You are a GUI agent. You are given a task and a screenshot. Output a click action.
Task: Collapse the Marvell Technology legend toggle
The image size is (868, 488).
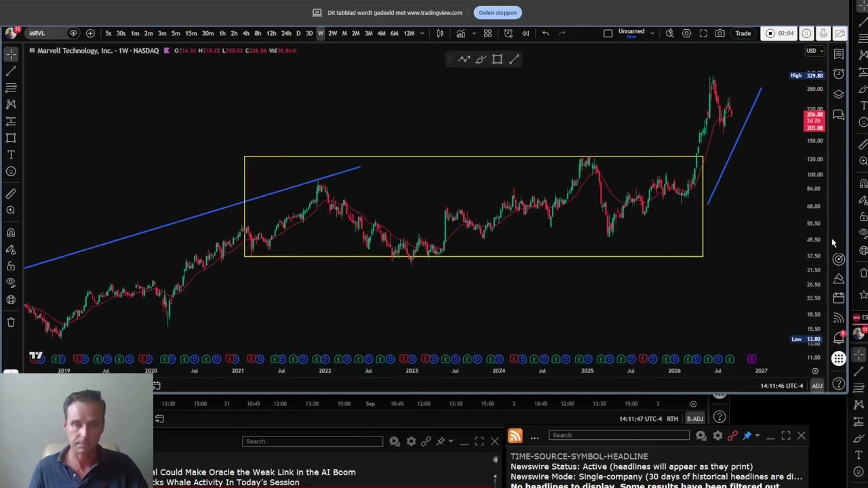[32, 50]
